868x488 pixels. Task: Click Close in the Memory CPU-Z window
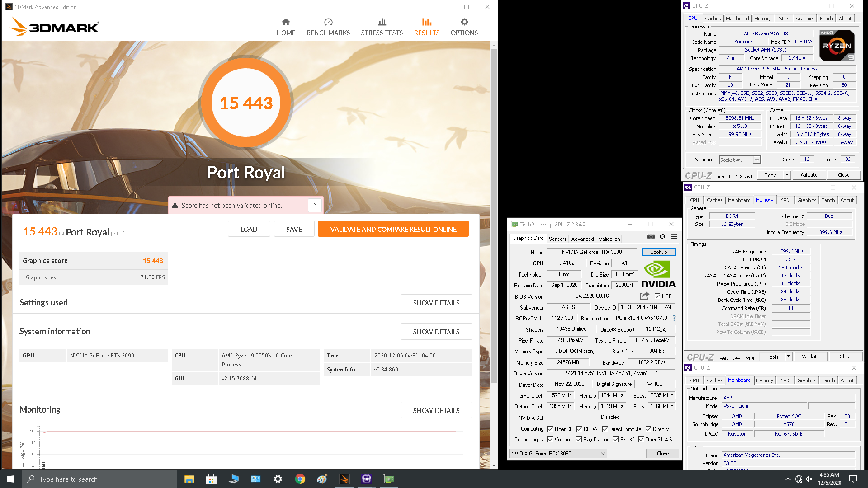[x=845, y=357]
